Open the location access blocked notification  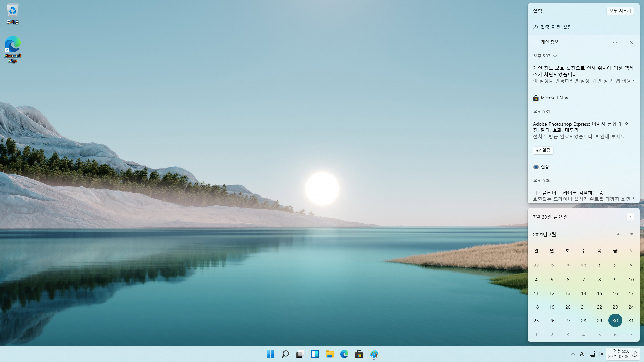(x=583, y=74)
